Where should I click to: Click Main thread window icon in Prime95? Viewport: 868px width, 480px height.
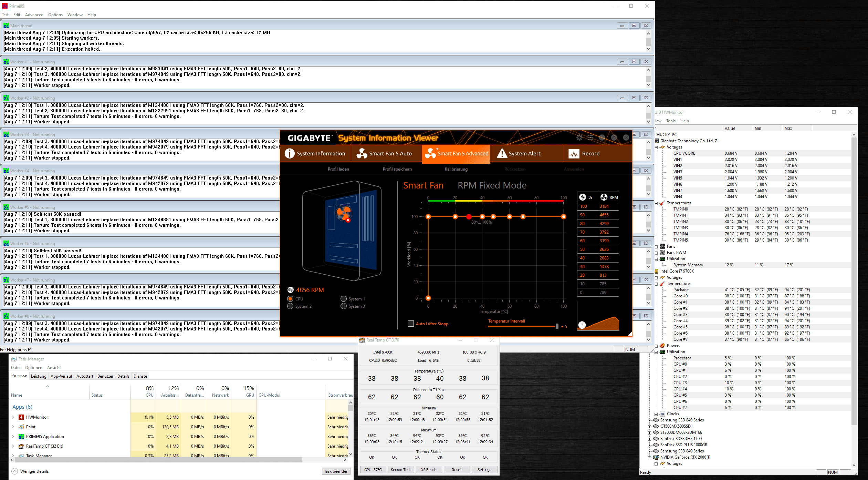[x=6, y=25]
